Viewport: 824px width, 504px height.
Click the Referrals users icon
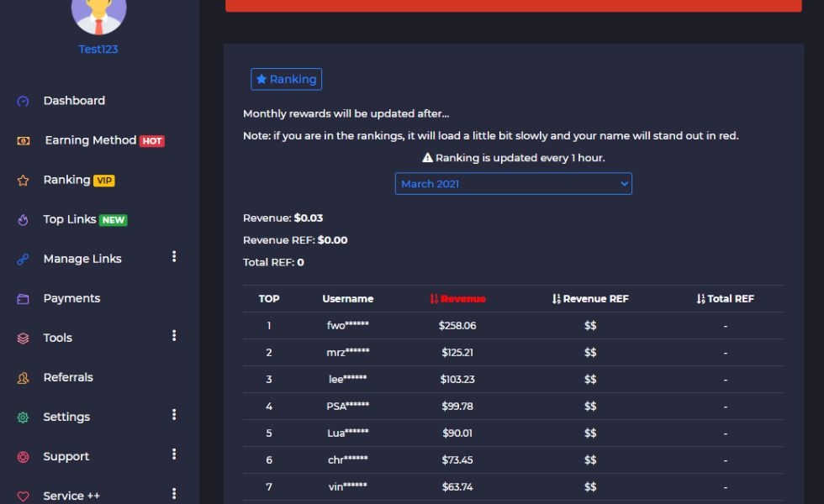pyautogui.click(x=24, y=378)
